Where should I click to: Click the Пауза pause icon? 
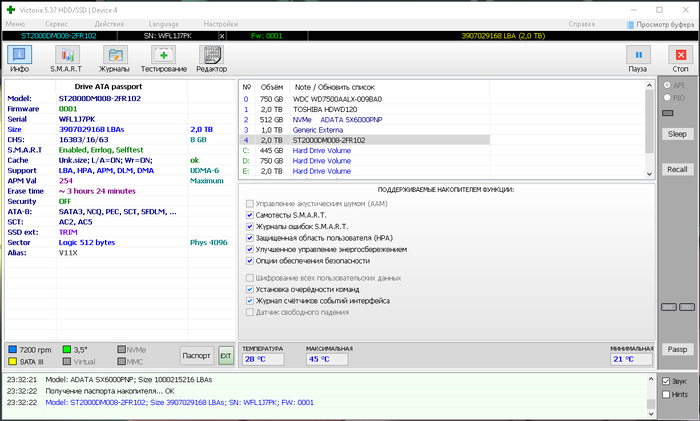(x=638, y=55)
